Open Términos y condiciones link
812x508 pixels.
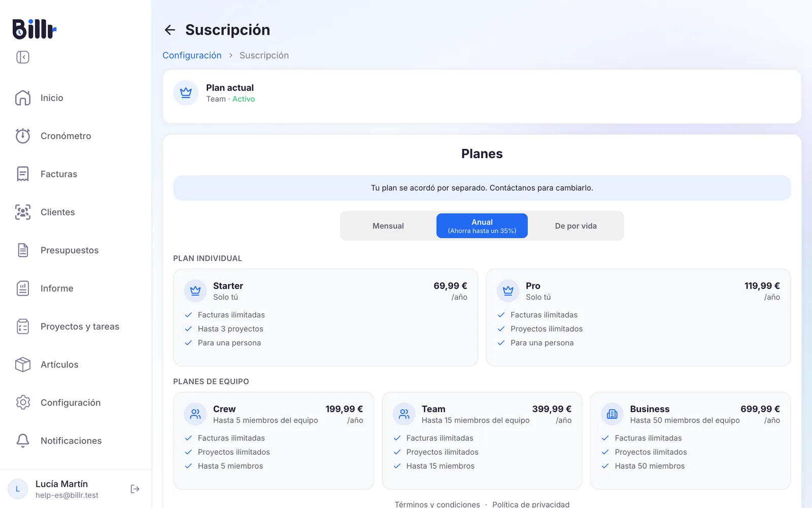click(437, 504)
